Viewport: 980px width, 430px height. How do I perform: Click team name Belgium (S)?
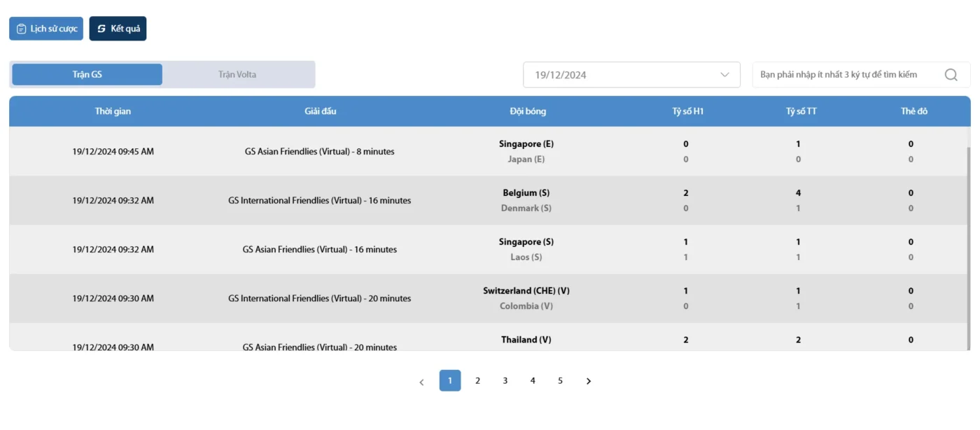coord(526,193)
